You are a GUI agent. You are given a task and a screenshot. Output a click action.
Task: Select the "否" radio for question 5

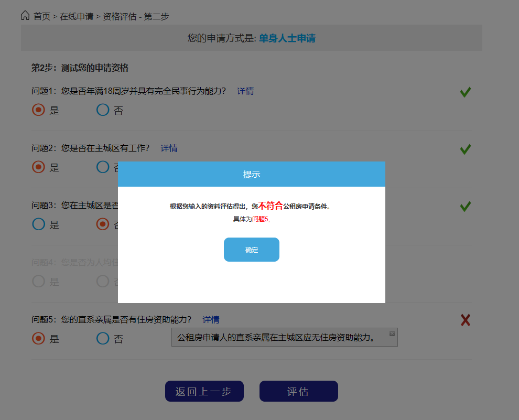click(x=103, y=339)
